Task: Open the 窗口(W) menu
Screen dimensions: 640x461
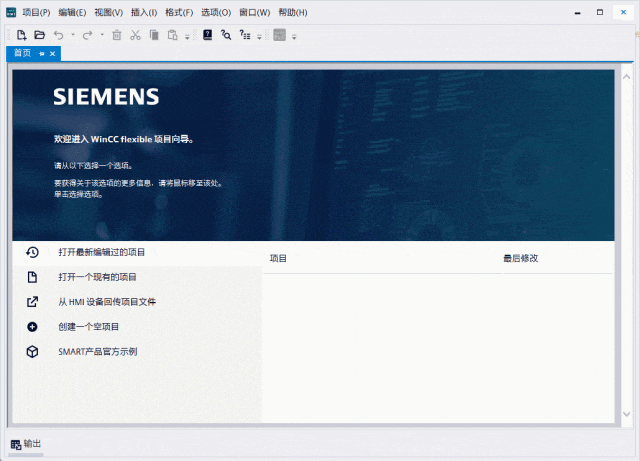Action: click(254, 13)
